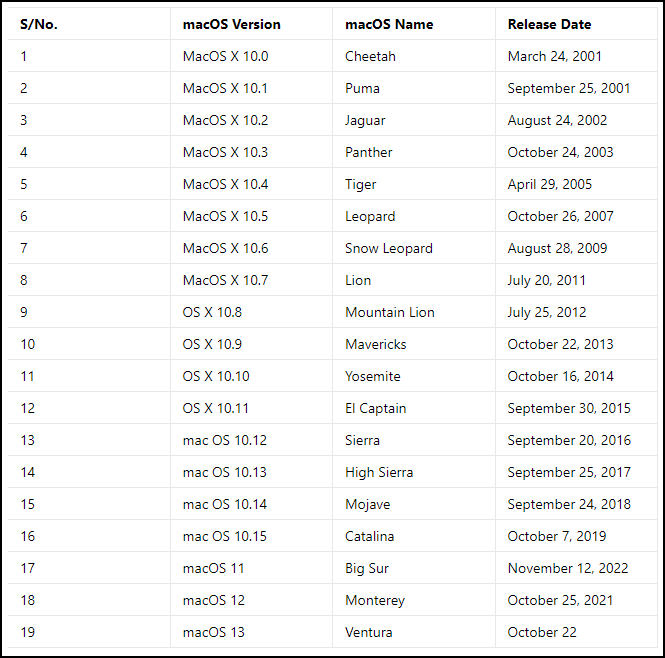Screen dimensions: 665x658
Task: Click the "macOS Version" column header
Action: (x=231, y=24)
